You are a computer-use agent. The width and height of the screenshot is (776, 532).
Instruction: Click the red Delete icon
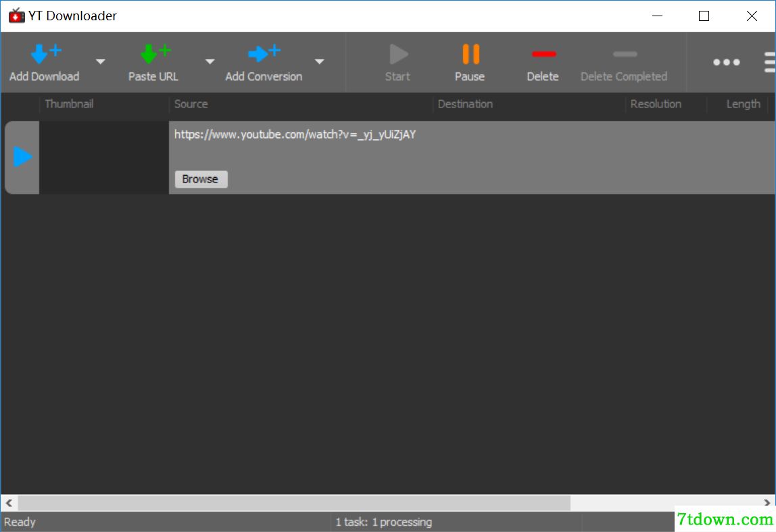(x=543, y=54)
